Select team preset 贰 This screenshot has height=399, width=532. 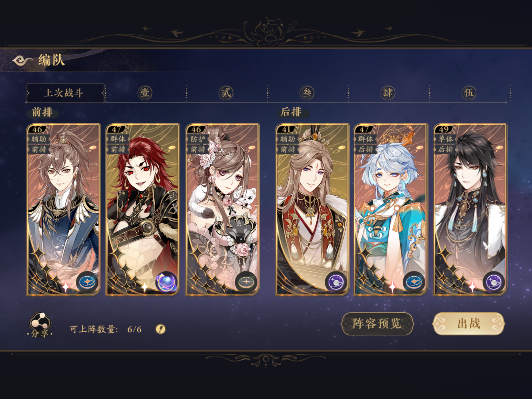226,93
